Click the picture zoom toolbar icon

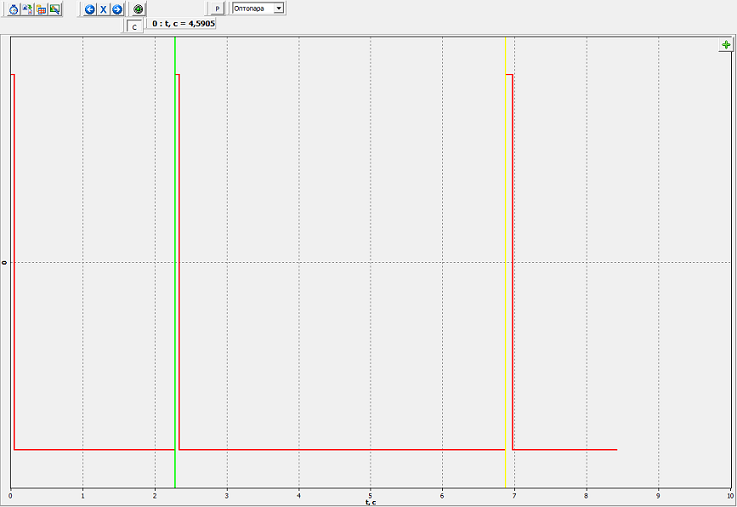tap(55, 9)
